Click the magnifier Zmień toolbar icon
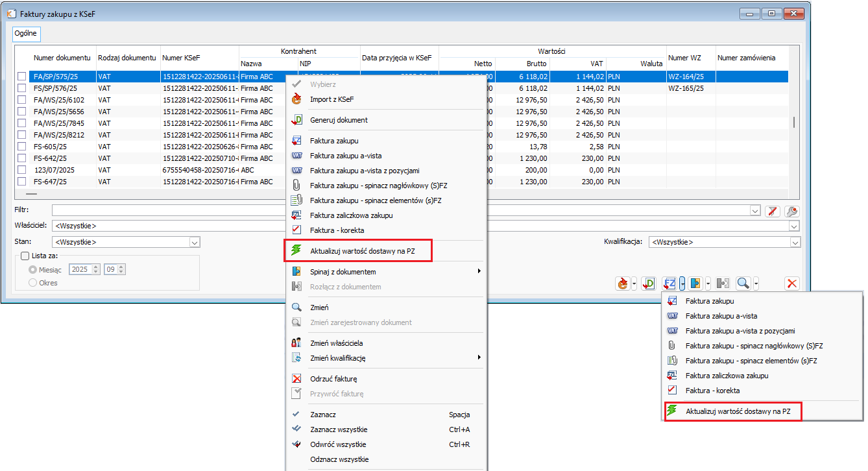The height and width of the screenshot is (471, 868). [743, 284]
